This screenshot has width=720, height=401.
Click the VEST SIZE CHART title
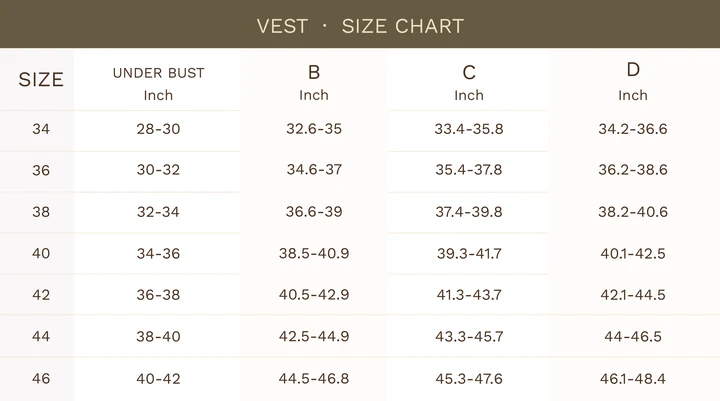tap(360, 26)
